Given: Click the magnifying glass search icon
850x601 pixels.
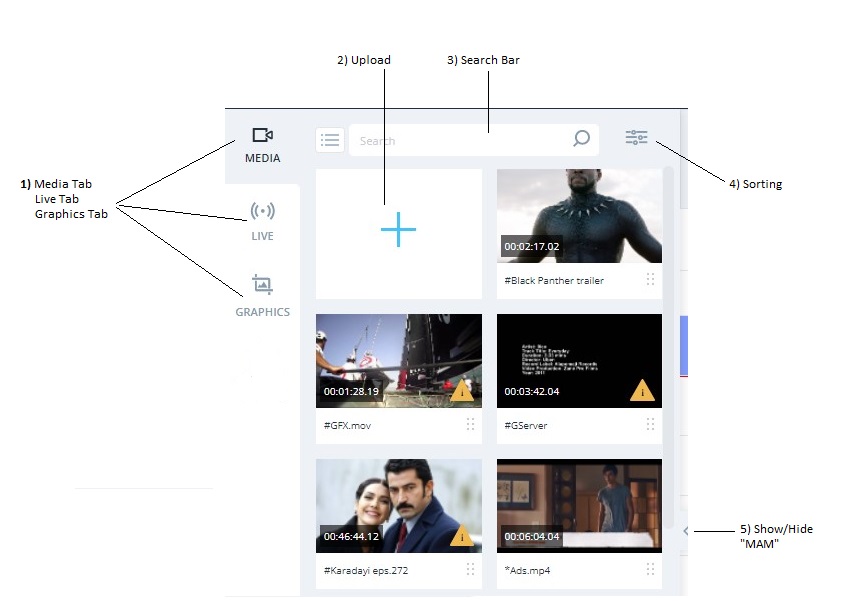Looking at the screenshot, I should pyautogui.click(x=581, y=140).
